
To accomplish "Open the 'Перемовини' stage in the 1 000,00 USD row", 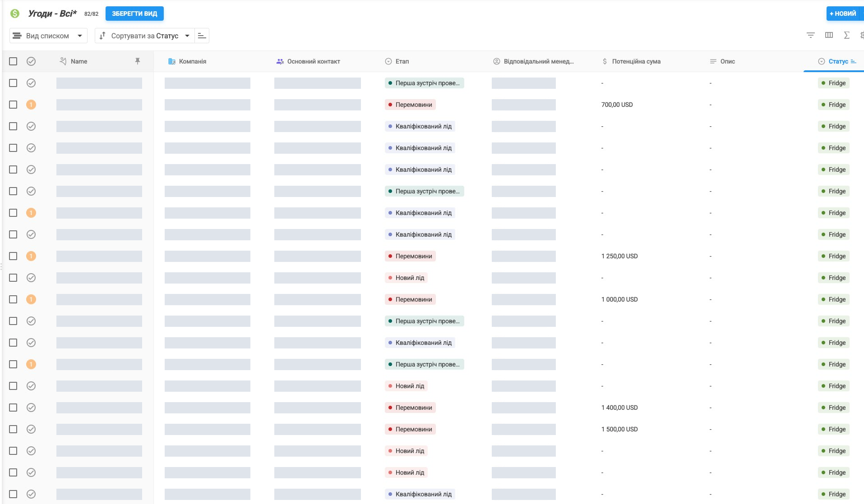I will click(x=410, y=299).
